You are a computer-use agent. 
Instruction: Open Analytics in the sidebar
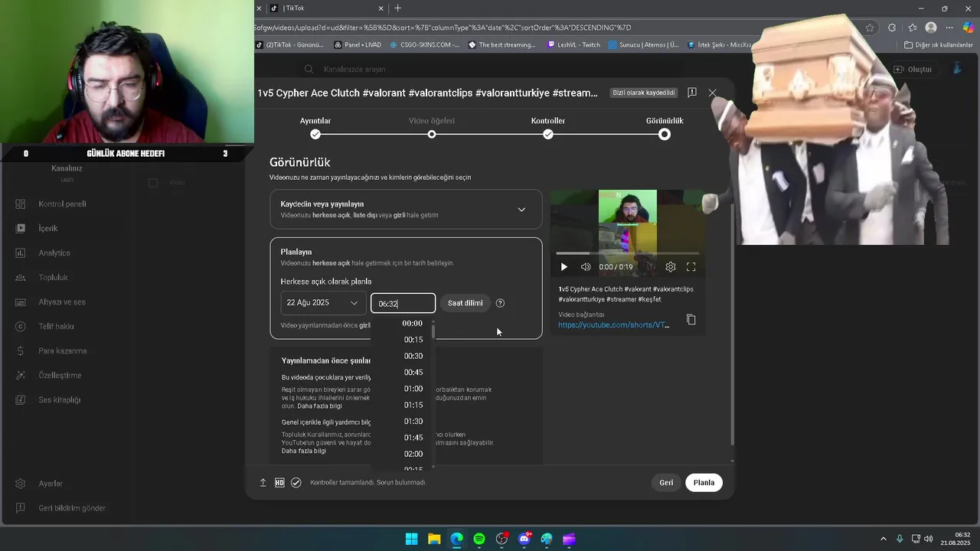click(54, 253)
